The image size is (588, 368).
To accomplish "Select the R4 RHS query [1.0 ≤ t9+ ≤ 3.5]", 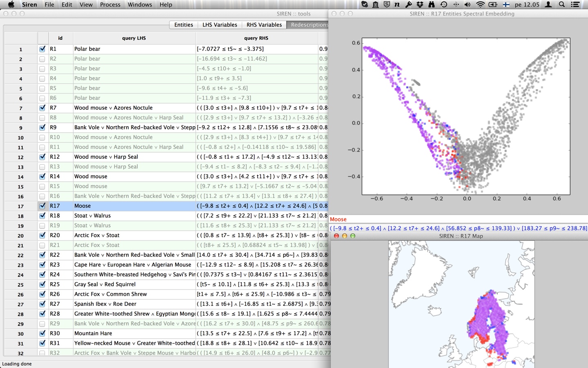I will (257, 79).
